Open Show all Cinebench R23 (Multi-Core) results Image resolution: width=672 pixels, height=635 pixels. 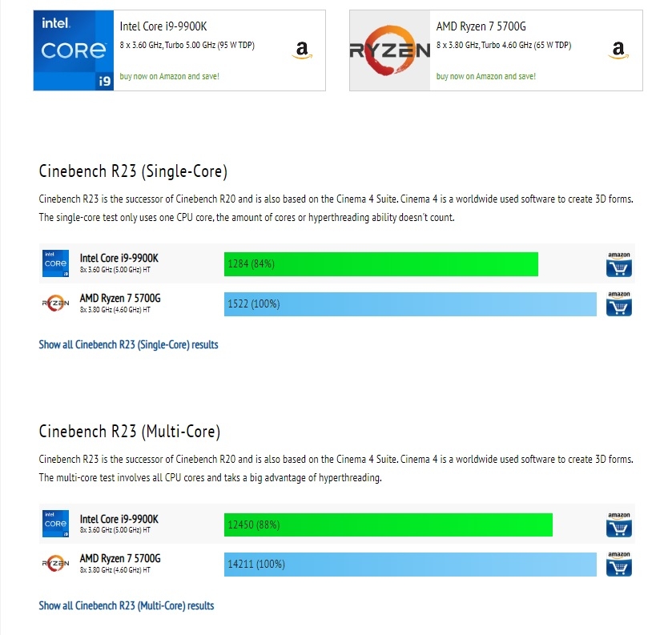127,606
